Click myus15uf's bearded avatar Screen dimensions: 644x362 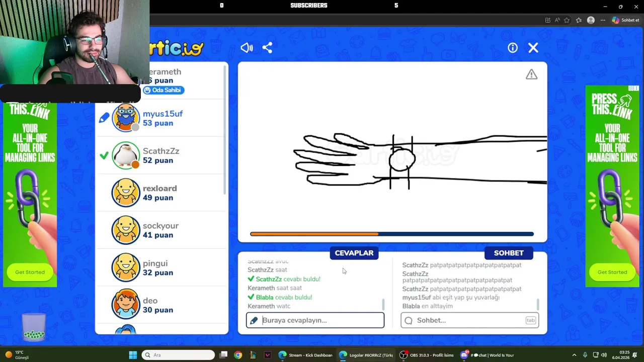pos(125,118)
